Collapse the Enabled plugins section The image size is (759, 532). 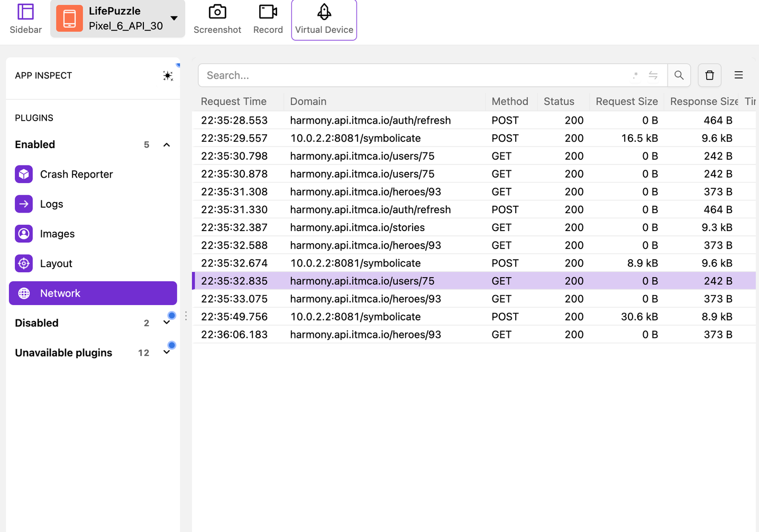167,145
